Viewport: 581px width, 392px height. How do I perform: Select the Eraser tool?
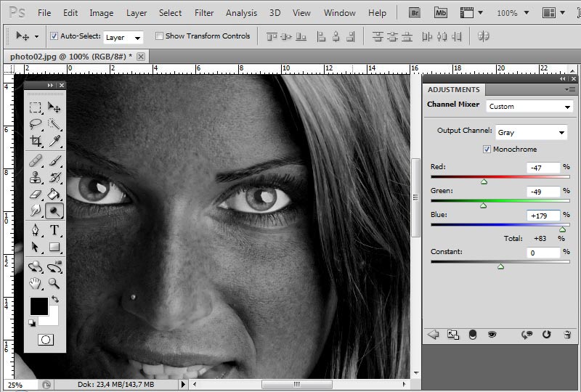pyautogui.click(x=35, y=194)
